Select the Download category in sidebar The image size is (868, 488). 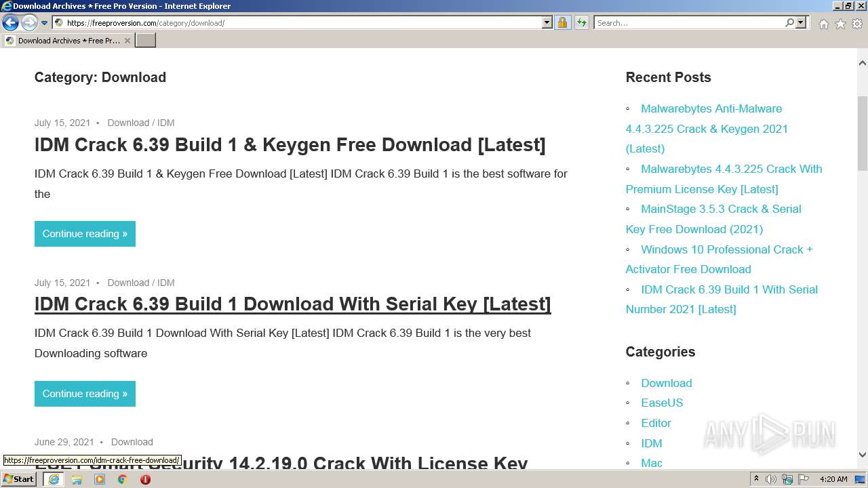click(x=667, y=383)
